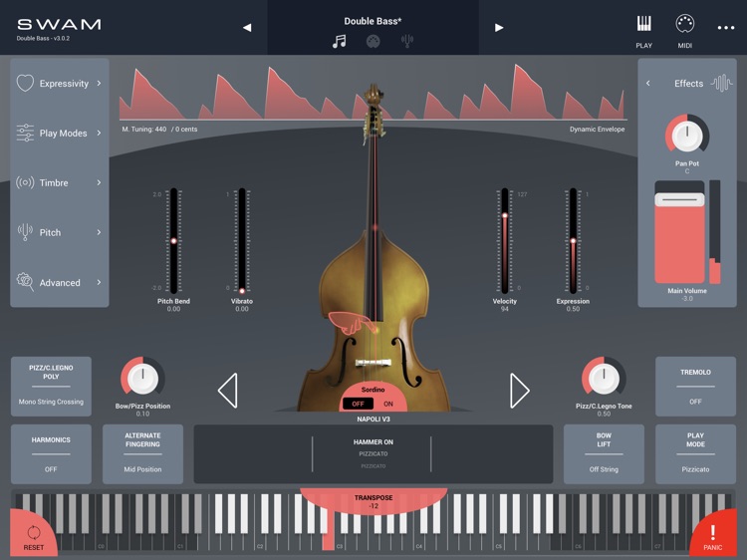The height and width of the screenshot is (560, 747).
Task: Click the SWAM logo
Action: pos(59,24)
